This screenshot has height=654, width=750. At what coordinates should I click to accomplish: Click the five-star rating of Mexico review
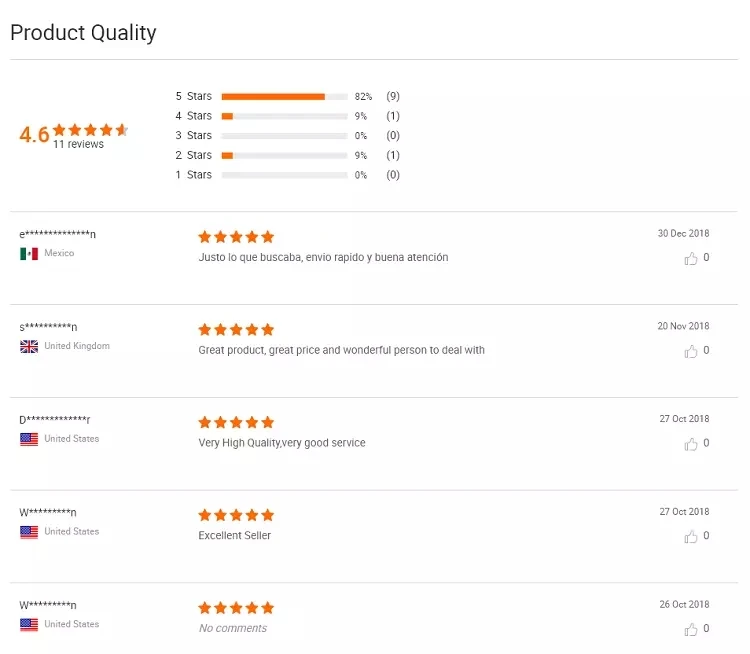(236, 237)
